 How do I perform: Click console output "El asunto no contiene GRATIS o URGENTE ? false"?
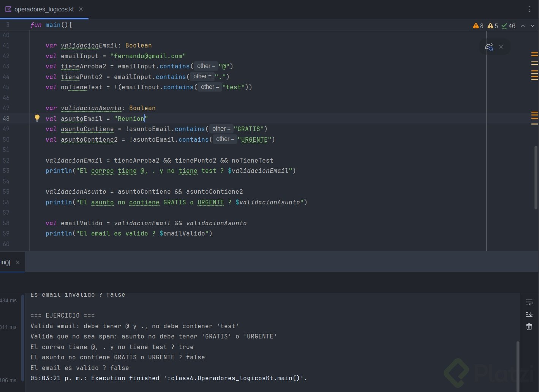(x=118, y=357)
